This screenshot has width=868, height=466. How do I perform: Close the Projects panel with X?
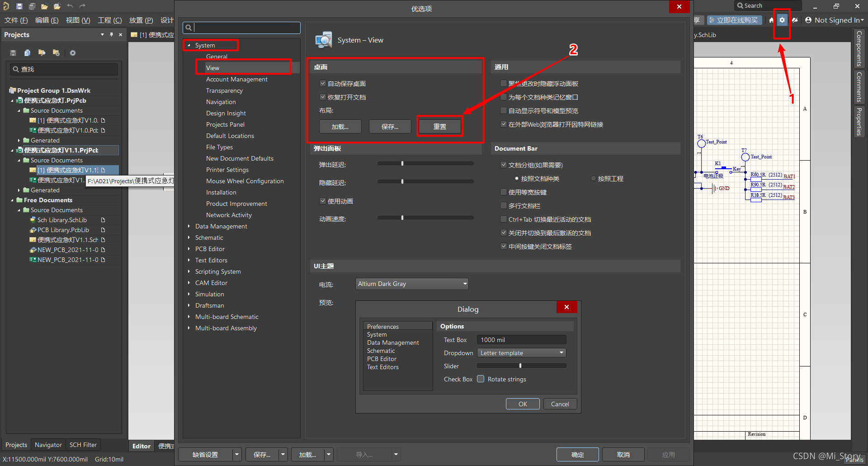click(120, 34)
